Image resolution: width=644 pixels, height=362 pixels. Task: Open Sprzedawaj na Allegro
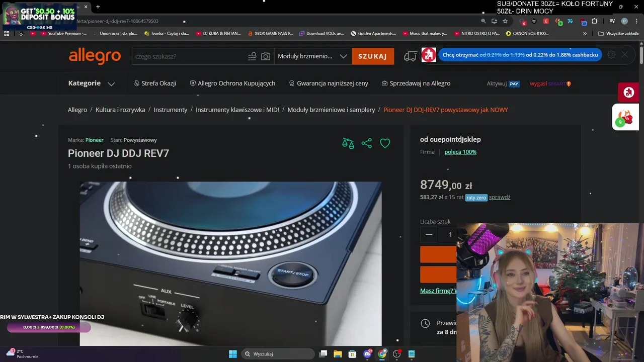[x=416, y=83]
